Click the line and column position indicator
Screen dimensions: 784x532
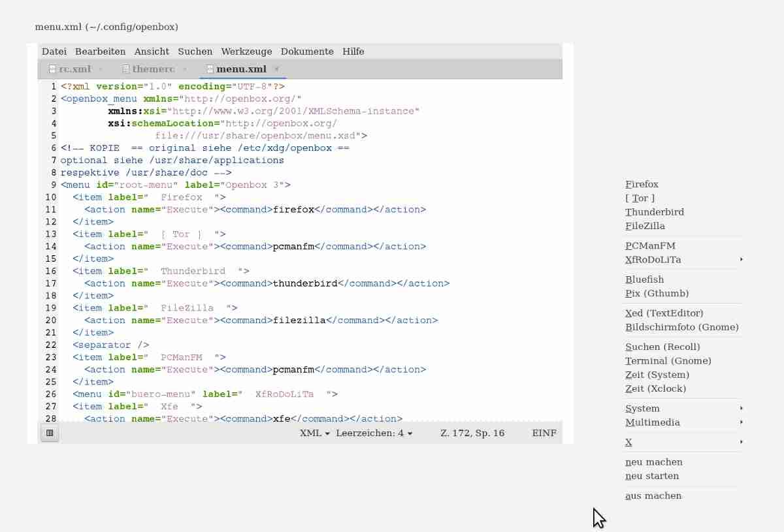tap(472, 433)
